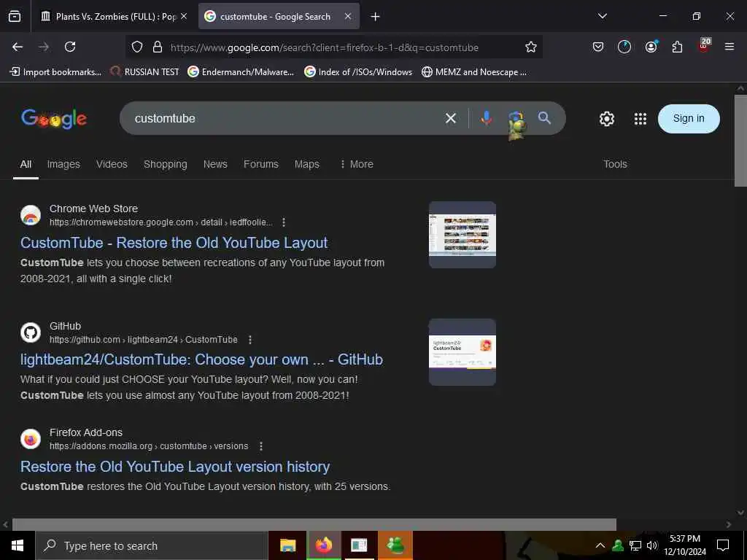Click the taskbar clock showing 5:37 PM

(685, 545)
